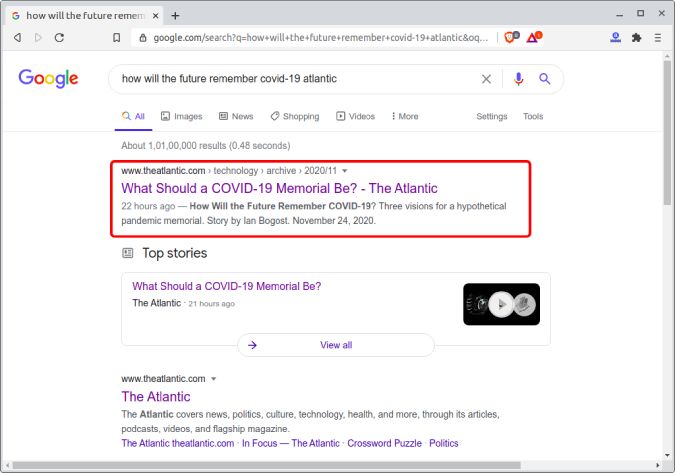Switch to the News tab
Viewport: 675px width, 473px height.
(236, 116)
